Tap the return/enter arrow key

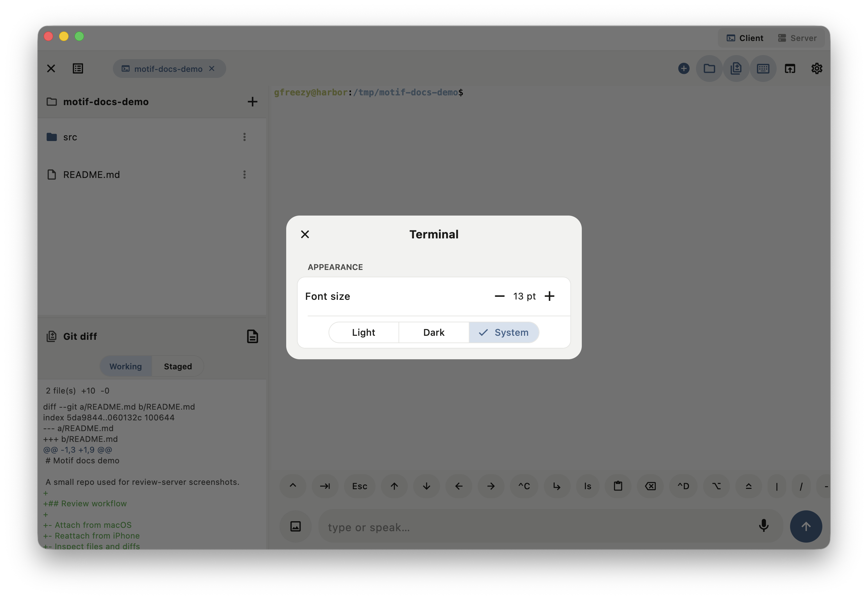click(x=557, y=486)
